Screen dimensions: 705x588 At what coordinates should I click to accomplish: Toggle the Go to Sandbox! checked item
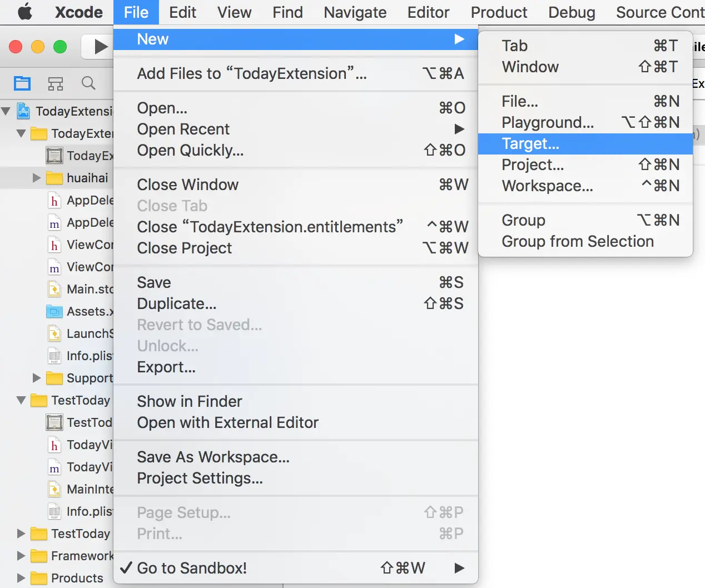pos(296,568)
